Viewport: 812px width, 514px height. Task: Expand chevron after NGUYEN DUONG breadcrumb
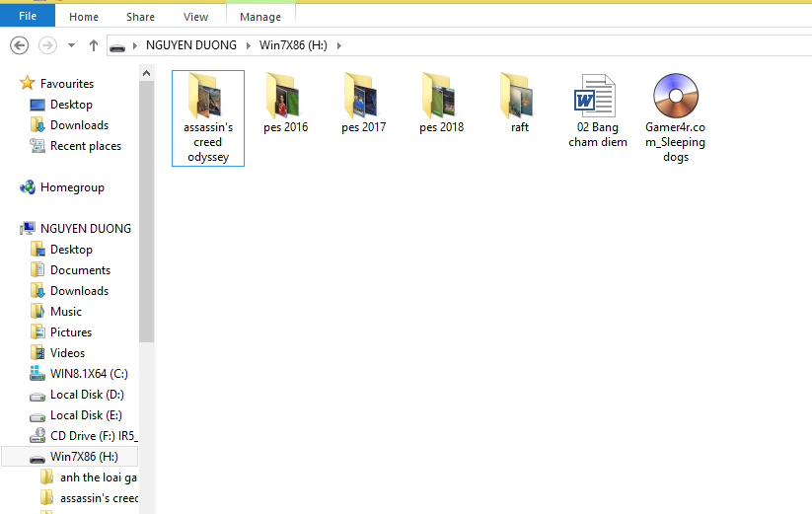click(x=248, y=45)
